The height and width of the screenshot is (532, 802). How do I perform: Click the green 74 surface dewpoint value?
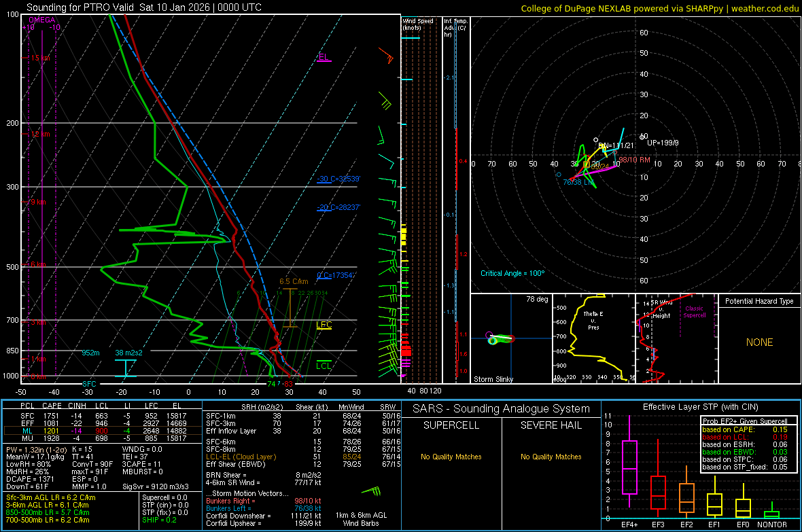[272, 384]
